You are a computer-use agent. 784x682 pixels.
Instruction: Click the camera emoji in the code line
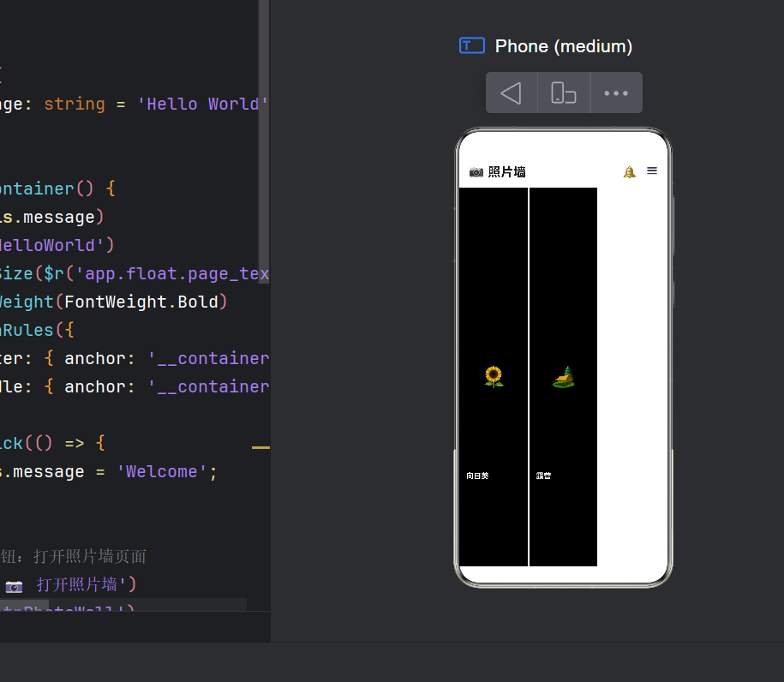[x=14, y=586]
